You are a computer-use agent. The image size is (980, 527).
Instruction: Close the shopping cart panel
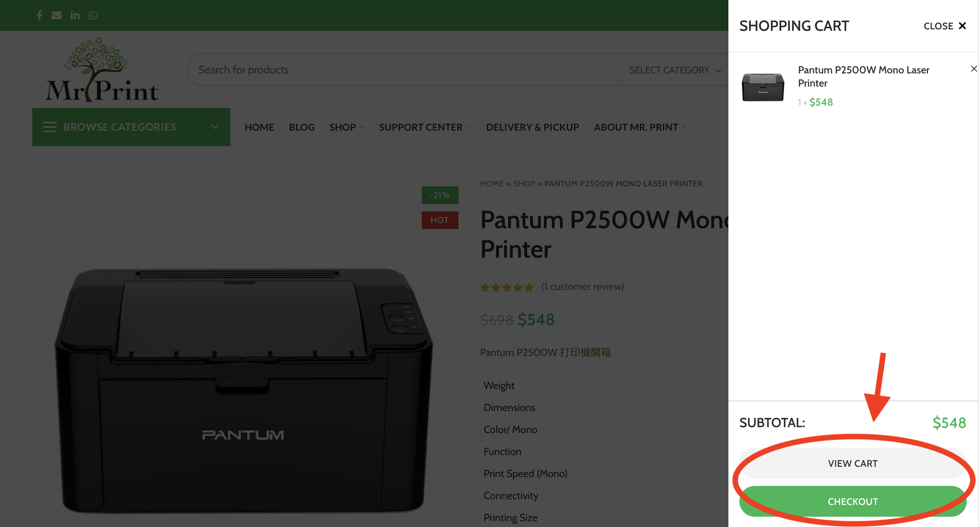point(945,26)
